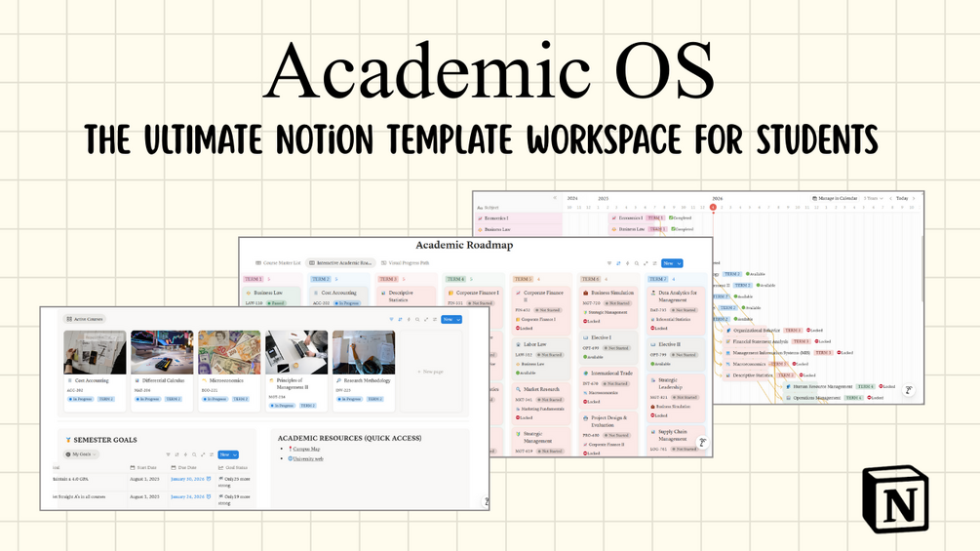
Task: Open dropdown arrow on Academic Roadmap New button
Action: (x=680, y=263)
